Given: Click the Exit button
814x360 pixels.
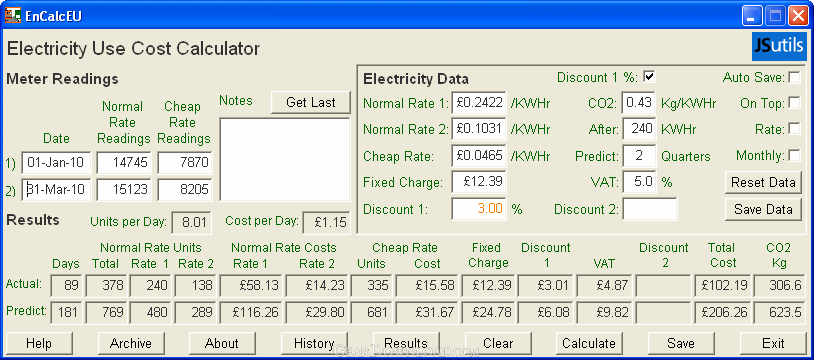Looking at the screenshot, I should point(773,343).
